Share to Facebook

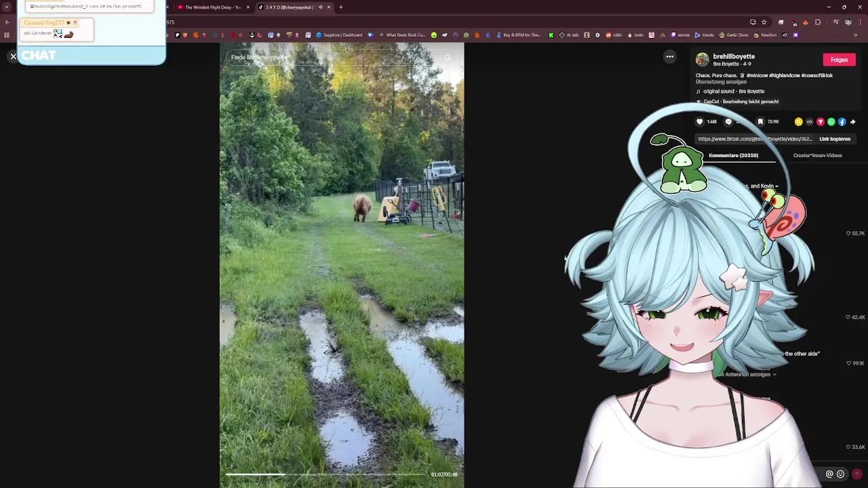[x=842, y=122]
